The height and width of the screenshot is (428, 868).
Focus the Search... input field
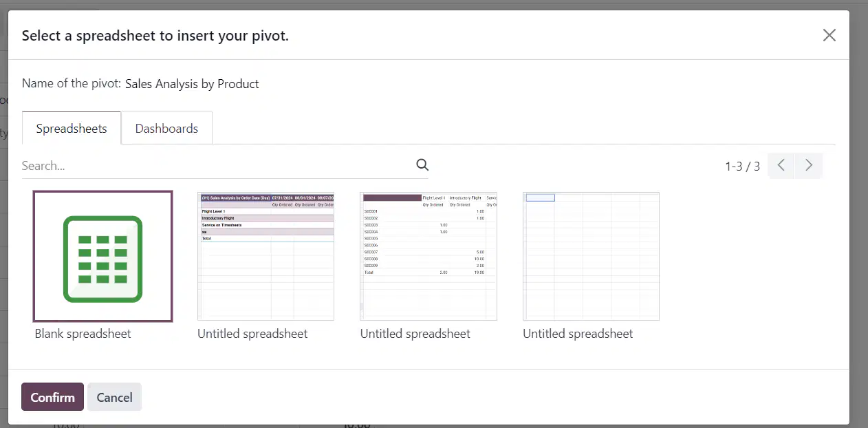click(x=217, y=166)
